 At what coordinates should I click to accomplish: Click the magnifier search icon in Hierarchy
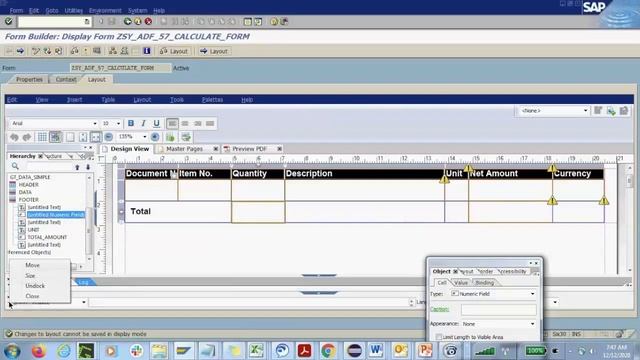click(x=15, y=166)
